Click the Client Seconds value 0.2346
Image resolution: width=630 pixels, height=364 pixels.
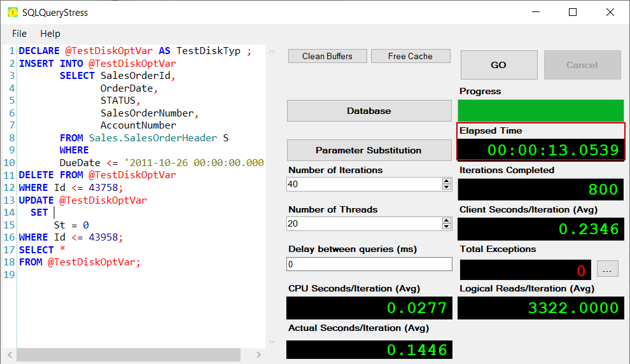(x=589, y=229)
